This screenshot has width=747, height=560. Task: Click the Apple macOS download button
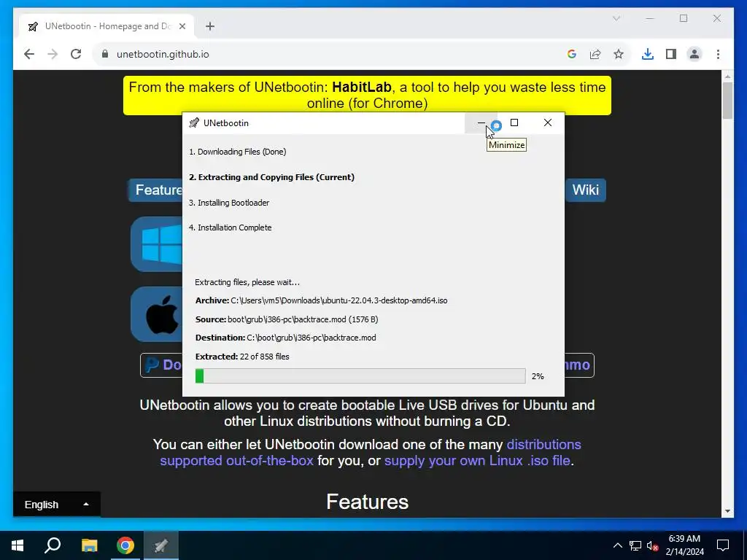coord(157,314)
